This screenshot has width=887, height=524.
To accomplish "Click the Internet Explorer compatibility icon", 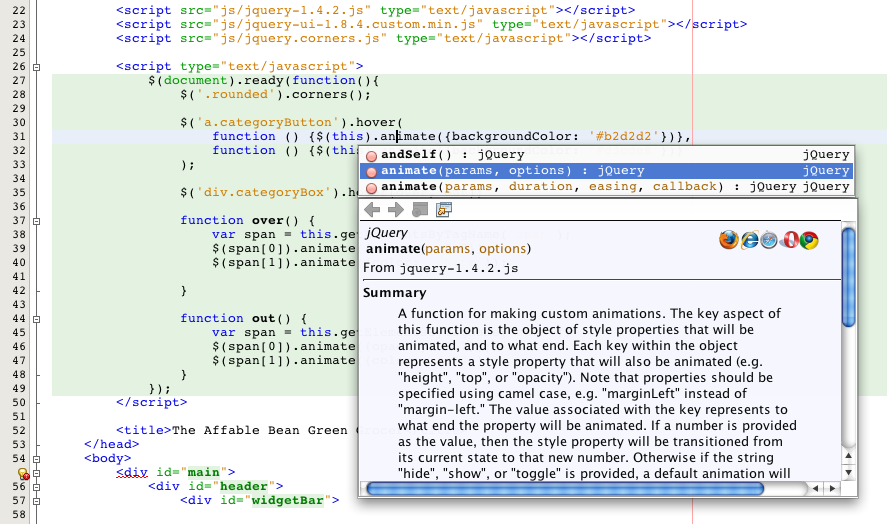I will pos(749,240).
